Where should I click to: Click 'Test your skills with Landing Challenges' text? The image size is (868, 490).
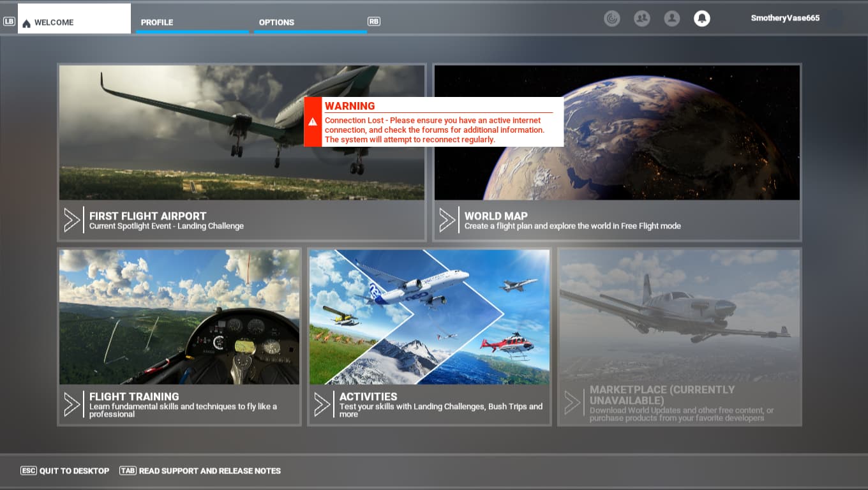441,410
